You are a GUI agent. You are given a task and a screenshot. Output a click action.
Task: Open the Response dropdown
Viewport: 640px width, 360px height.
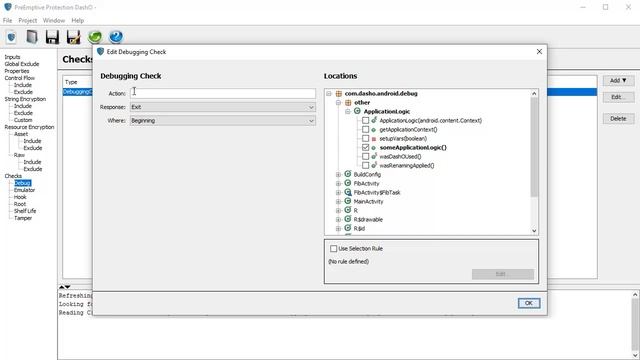(223, 107)
